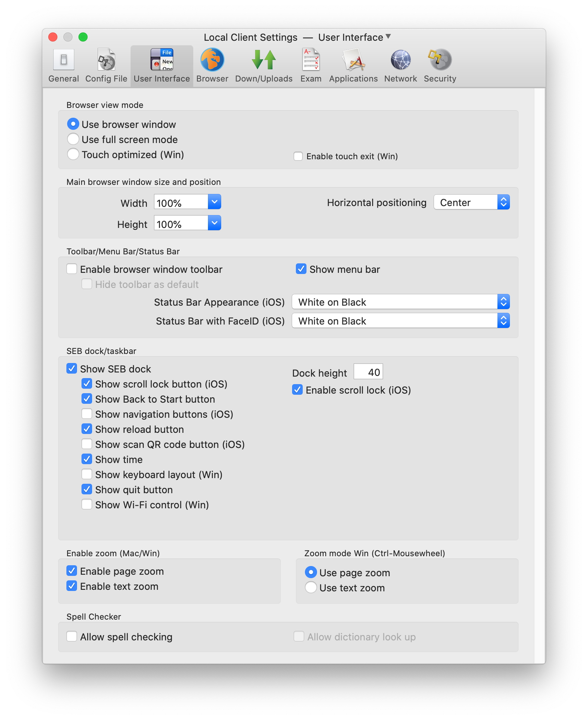Open the General settings pane icon

[64, 60]
